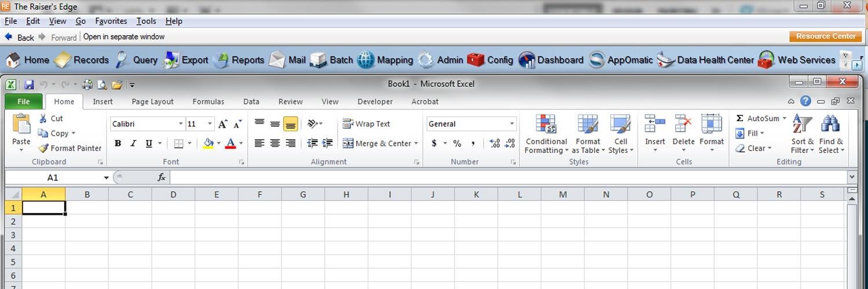Open the Dashboard module

coord(551,60)
